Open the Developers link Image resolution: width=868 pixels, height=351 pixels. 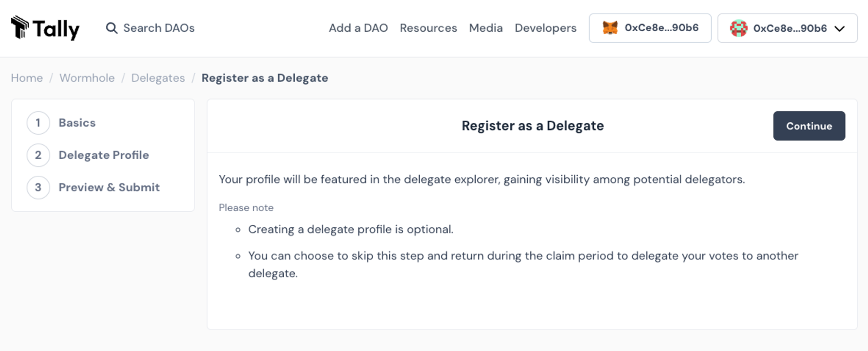546,28
